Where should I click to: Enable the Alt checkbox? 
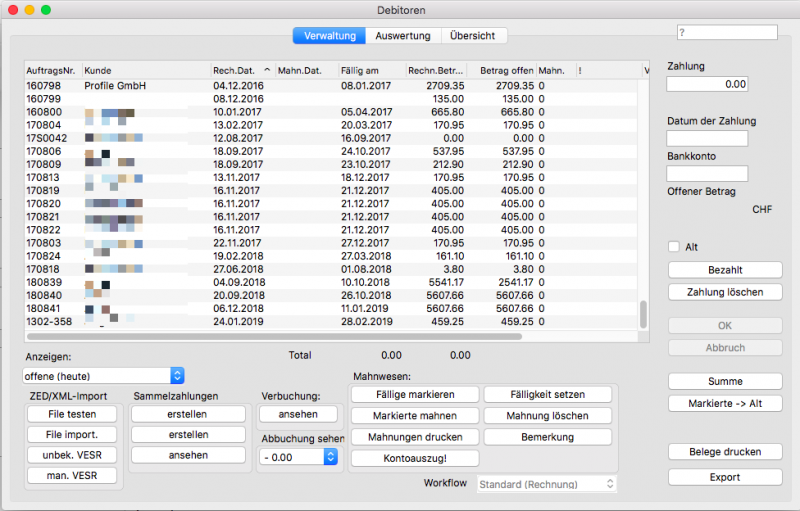click(x=674, y=247)
